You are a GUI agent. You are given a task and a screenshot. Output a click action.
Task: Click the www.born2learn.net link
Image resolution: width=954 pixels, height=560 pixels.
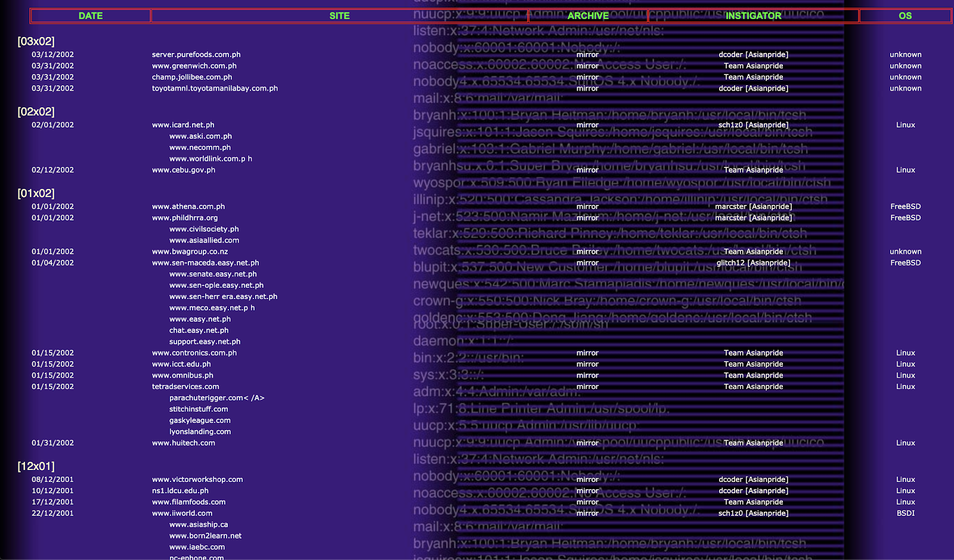click(206, 537)
